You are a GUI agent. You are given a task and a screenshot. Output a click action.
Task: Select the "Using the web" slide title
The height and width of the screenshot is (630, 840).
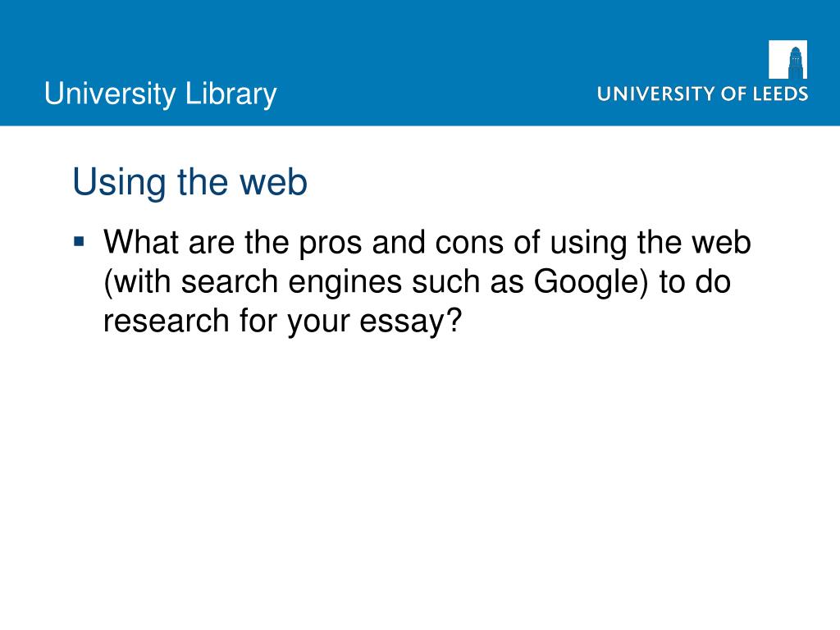(189, 182)
